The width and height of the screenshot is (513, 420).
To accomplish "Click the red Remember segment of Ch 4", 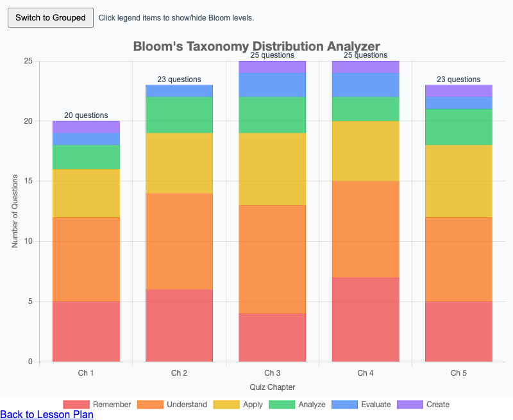I will tap(366, 319).
